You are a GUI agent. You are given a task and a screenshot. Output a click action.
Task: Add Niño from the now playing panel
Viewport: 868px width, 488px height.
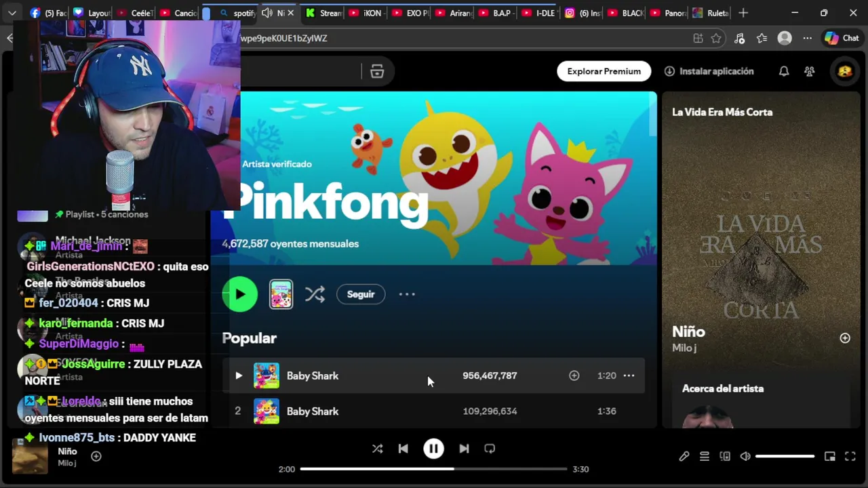pos(845,338)
